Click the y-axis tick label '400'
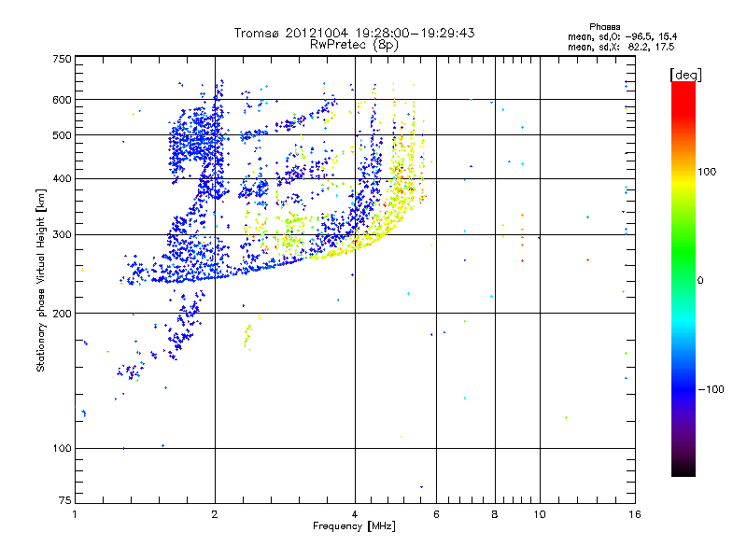Screen dimensions: 747x560 pyautogui.click(x=62, y=178)
